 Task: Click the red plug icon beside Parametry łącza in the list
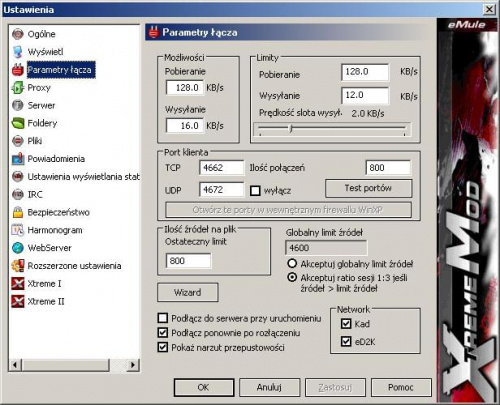[x=18, y=70]
